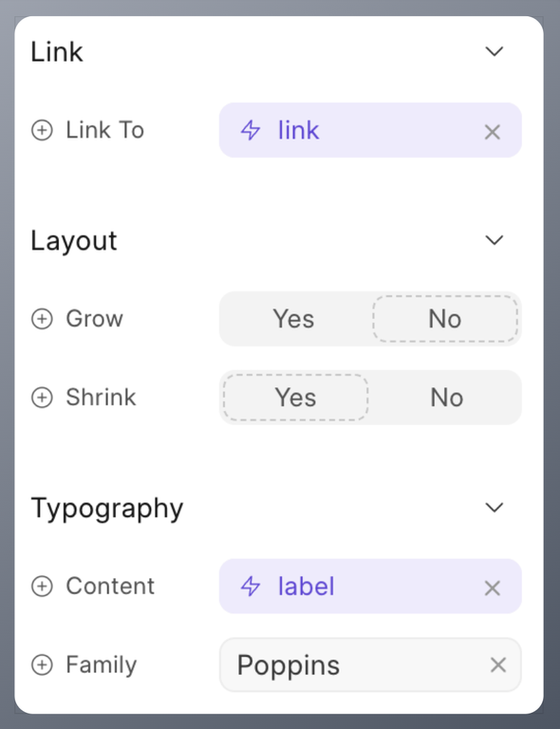Collapse the Layout section chevron
Screen dimensions: 560x729
494,240
